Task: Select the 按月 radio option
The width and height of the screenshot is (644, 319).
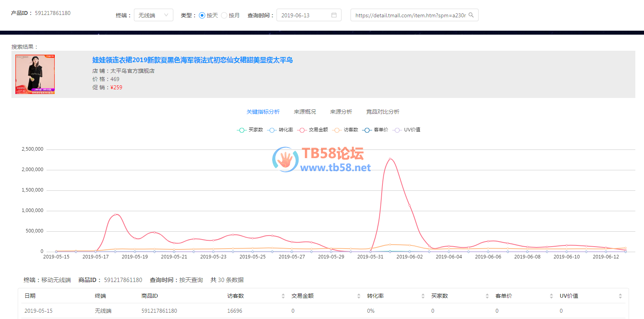Action: pos(224,15)
